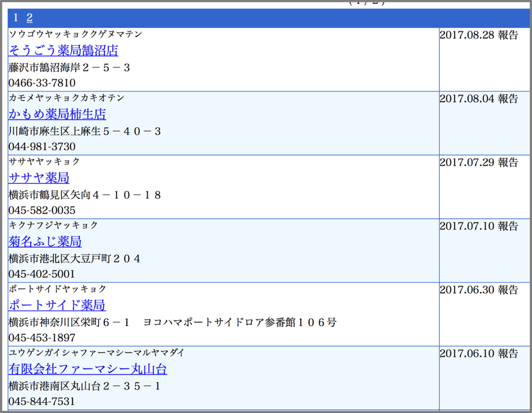
Task: Click phone number 045-453-1897
Action: pos(42,338)
